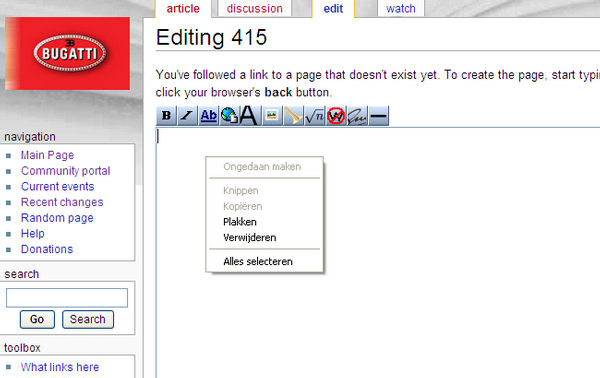Open the Main Page link
The width and height of the screenshot is (600, 378).
click(x=47, y=155)
